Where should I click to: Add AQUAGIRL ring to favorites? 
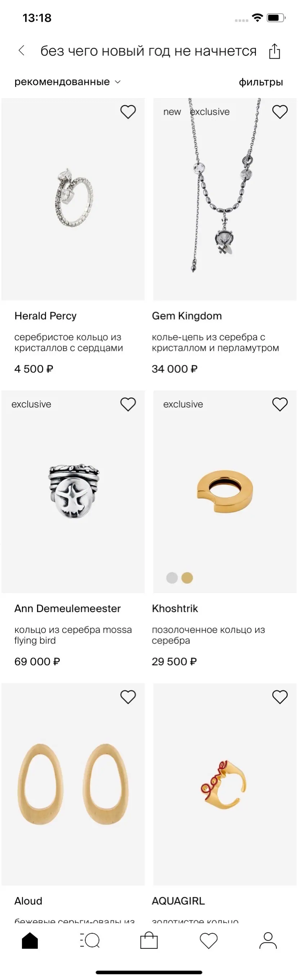coord(280,697)
